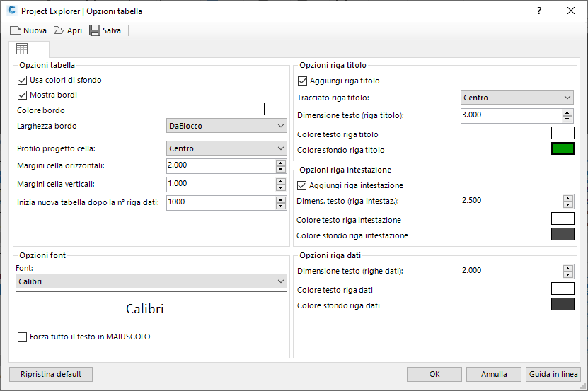
Task: Click the Salva floppy disk icon
Action: coord(95,30)
